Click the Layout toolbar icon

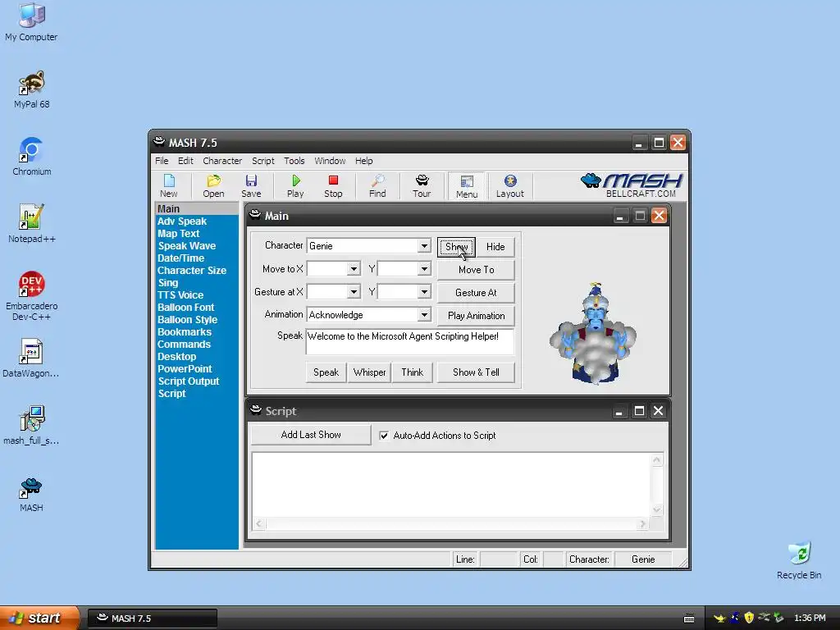tap(510, 186)
